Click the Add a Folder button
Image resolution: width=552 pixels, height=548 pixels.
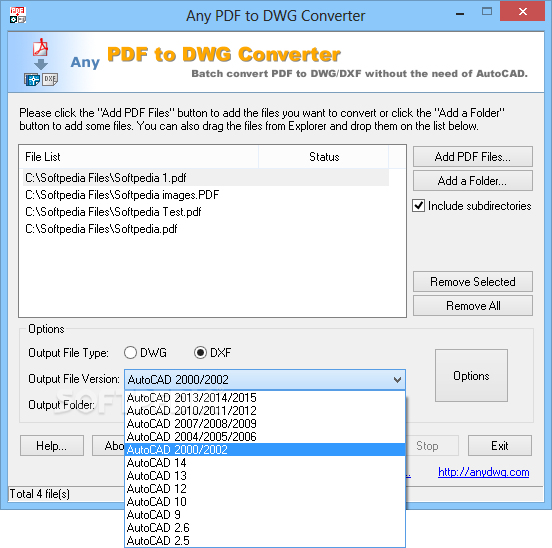473,181
